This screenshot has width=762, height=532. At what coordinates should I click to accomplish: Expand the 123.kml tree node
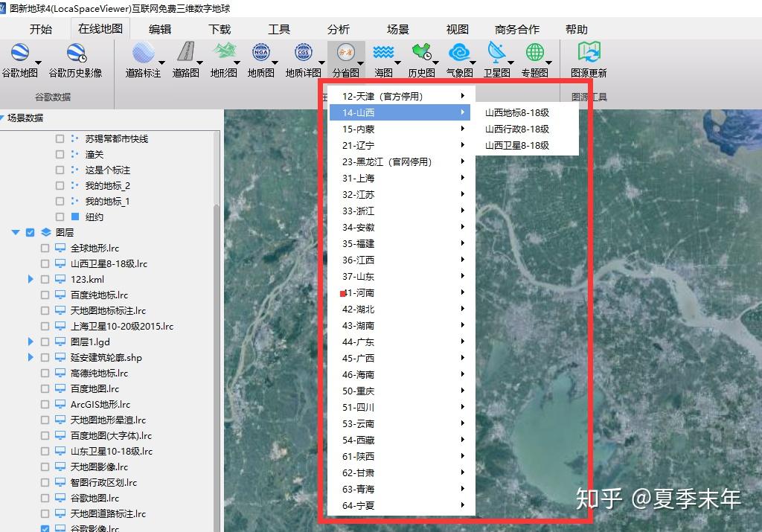click(30, 279)
